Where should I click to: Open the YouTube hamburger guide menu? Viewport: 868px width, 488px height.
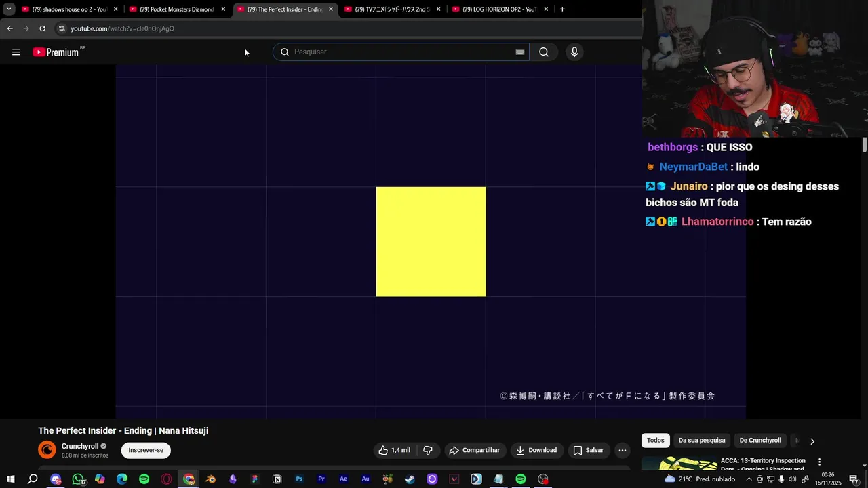pyautogui.click(x=16, y=52)
